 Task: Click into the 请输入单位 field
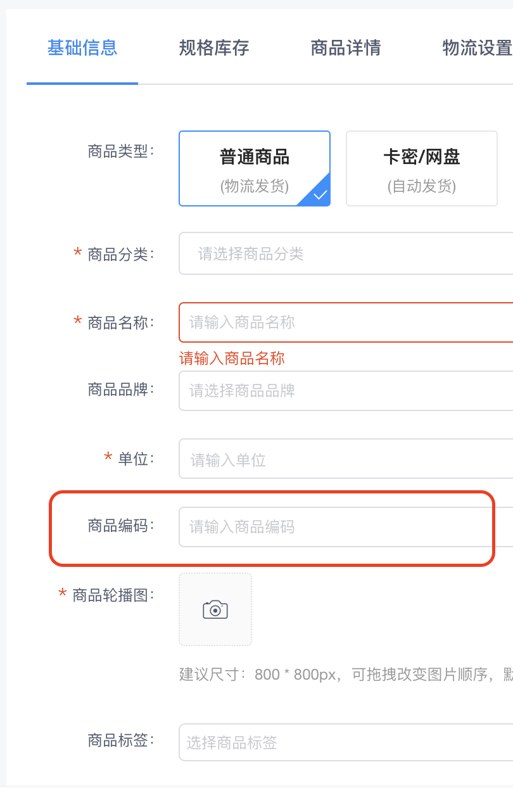click(346, 459)
